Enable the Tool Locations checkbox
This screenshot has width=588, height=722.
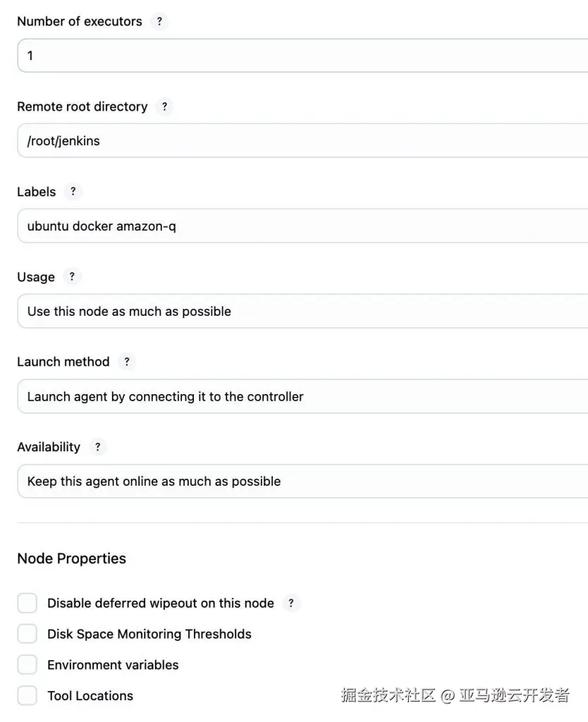27,696
